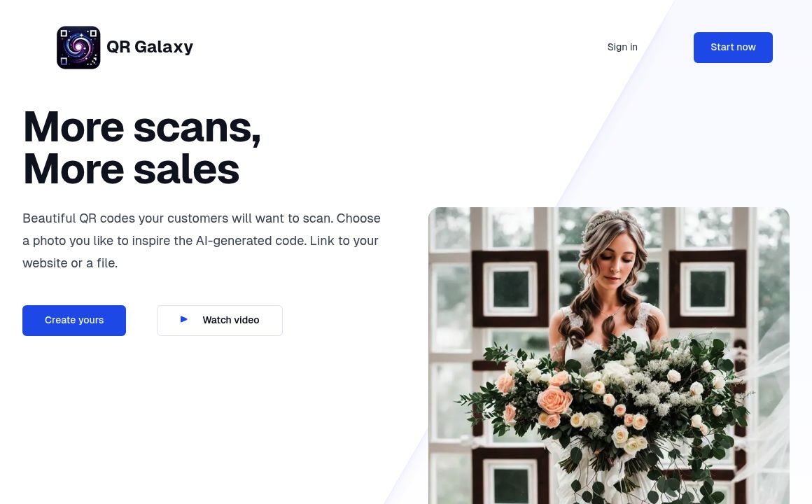Click the Create yours button
812x504 pixels.
(74, 320)
